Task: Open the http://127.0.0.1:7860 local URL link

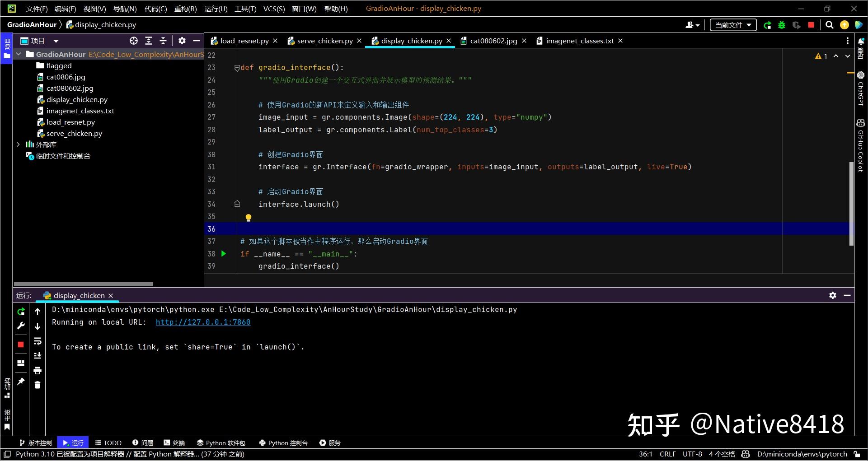Action: [203, 322]
